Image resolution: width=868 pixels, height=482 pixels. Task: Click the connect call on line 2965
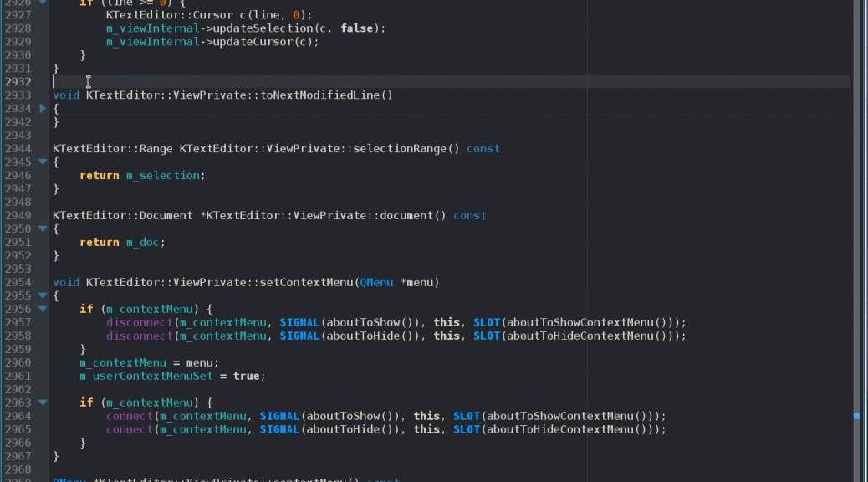tap(129, 430)
